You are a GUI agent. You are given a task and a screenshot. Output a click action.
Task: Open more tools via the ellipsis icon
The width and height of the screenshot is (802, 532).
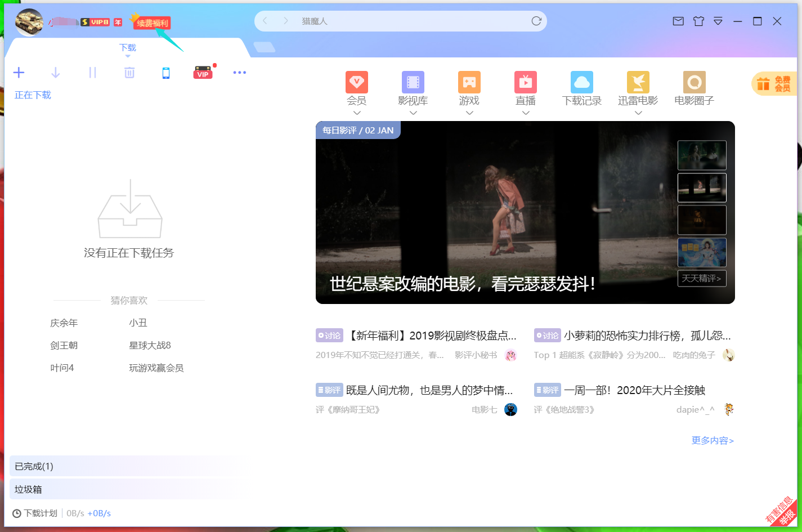239,72
